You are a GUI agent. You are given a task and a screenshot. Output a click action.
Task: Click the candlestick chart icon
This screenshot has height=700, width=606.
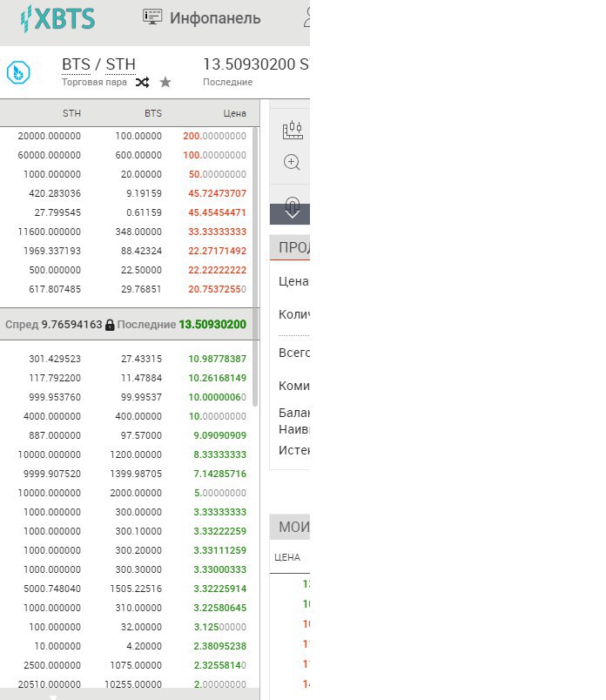coord(293,130)
